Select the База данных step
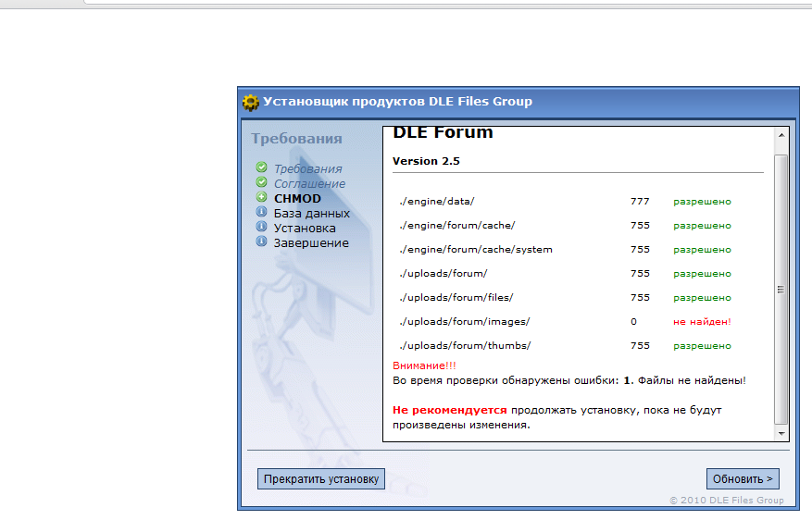The height and width of the screenshot is (520, 812). pyautogui.click(x=312, y=213)
